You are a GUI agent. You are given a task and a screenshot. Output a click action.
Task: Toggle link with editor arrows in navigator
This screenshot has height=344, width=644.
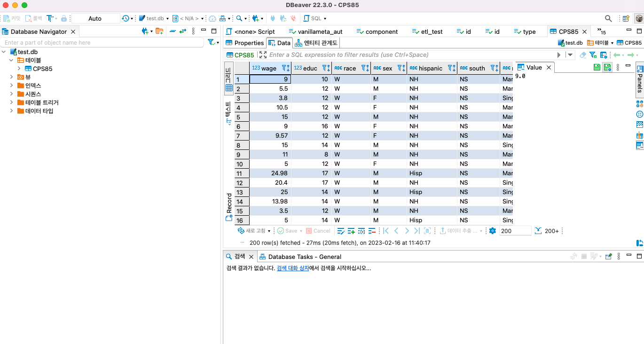(x=183, y=31)
